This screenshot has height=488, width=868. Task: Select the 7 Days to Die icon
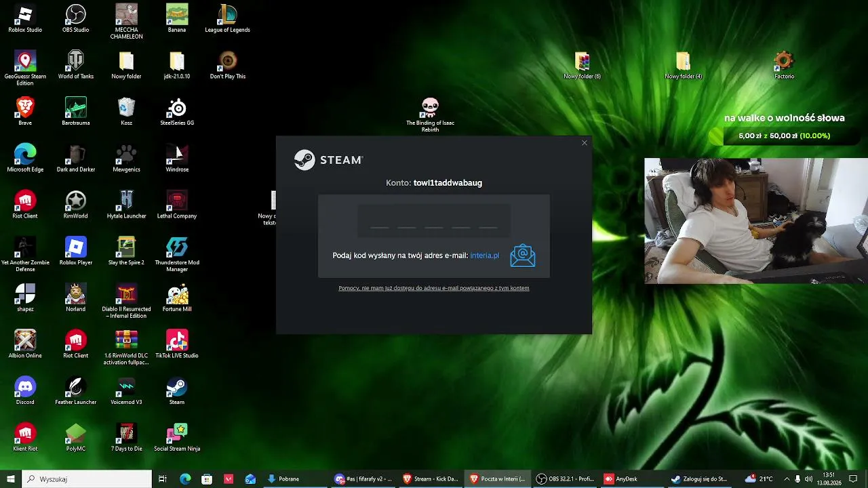[126, 438]
